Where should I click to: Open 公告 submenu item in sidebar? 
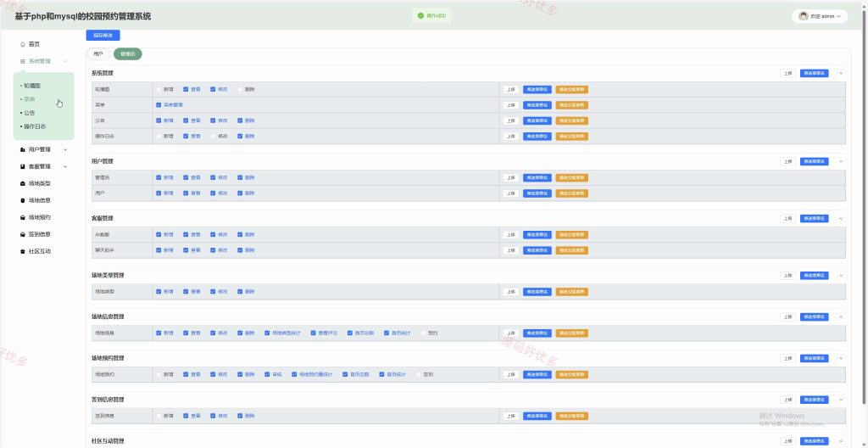pos(30,113)
